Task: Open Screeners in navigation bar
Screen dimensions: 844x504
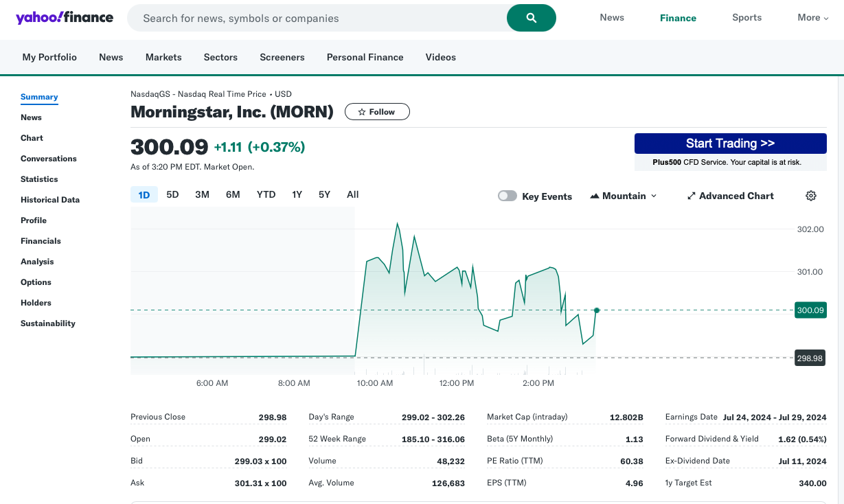Action: (x=282, y=57)
